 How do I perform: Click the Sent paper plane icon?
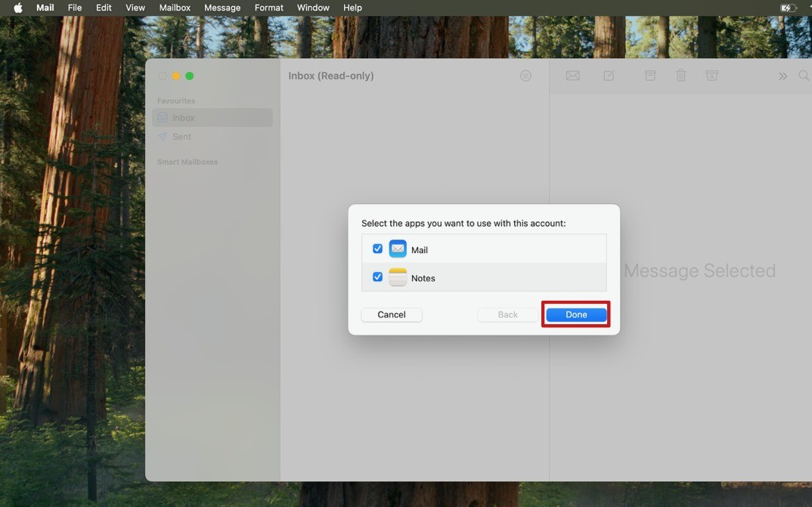click(x=163, y=137)
